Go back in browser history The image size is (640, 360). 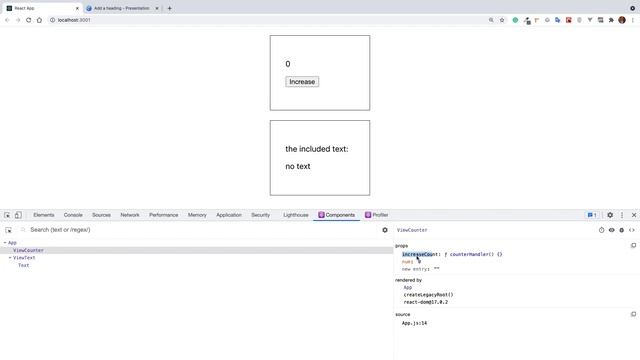coord(7,20)
